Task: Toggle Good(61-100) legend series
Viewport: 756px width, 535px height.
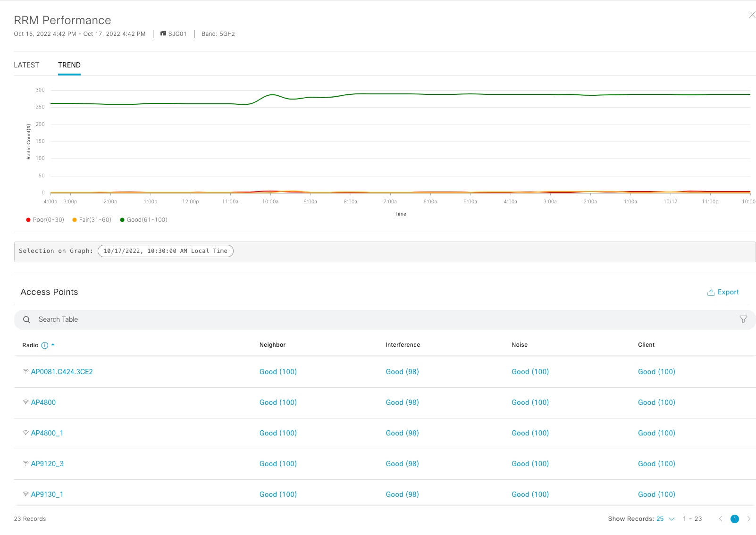Action: [143, 220]
